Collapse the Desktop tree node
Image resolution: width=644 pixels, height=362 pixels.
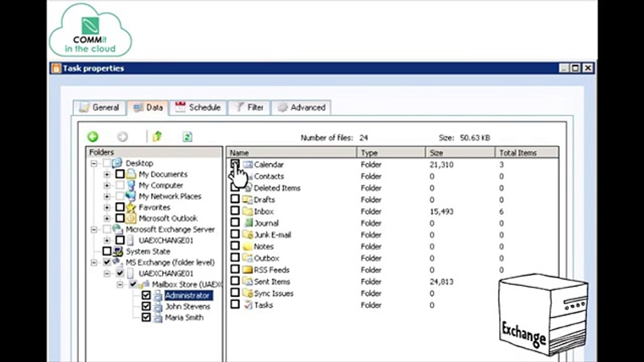click(94, 163)
